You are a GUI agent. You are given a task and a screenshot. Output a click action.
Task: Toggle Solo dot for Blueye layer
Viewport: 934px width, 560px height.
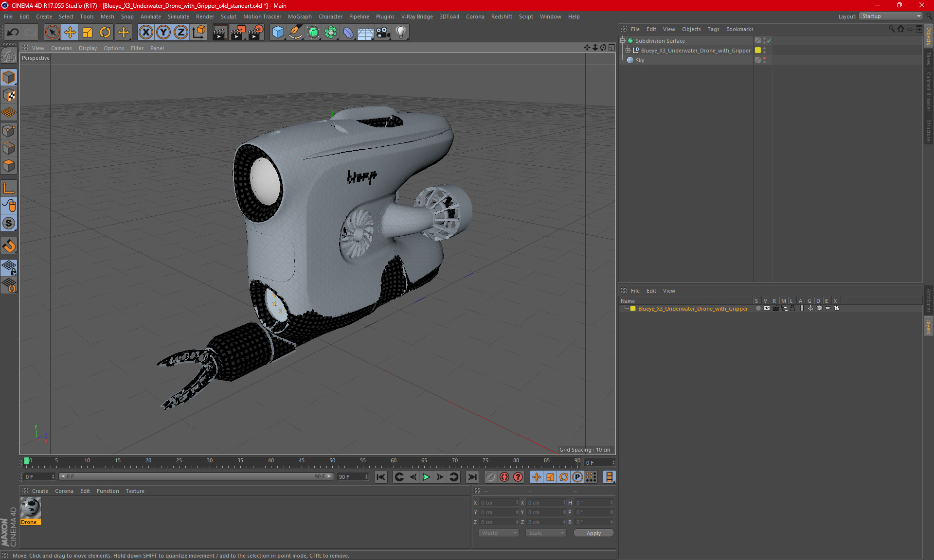[x=758, y=308]
